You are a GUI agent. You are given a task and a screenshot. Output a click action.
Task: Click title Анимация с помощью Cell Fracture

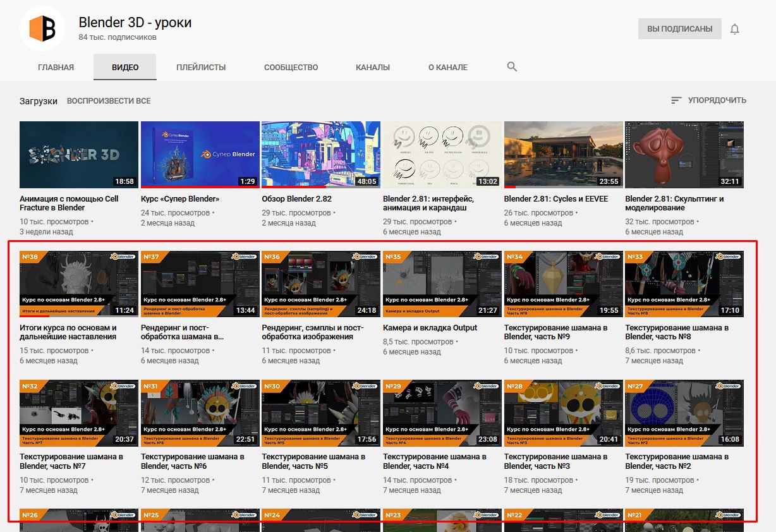pos(69,203)
